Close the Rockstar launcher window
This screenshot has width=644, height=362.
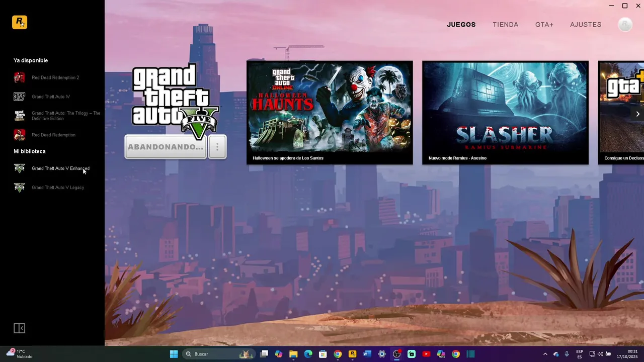[x=638, y=6]
